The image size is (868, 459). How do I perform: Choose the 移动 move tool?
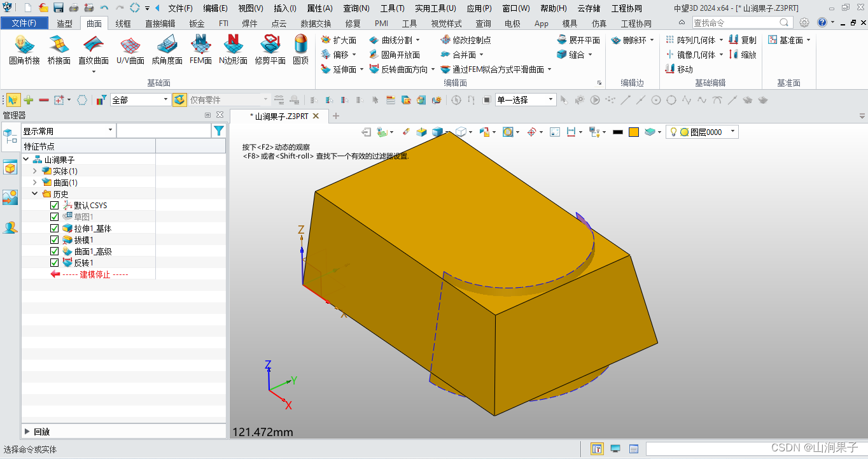click(679, 69)
